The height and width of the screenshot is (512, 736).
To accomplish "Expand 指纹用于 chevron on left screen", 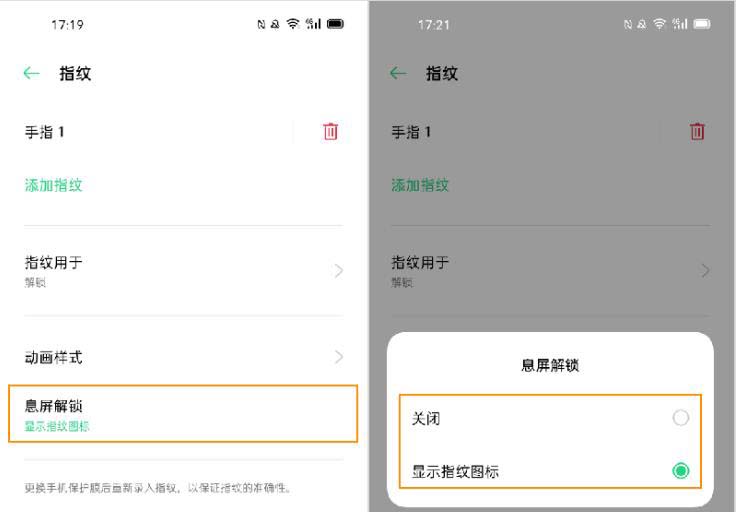I will pos(339,270).
